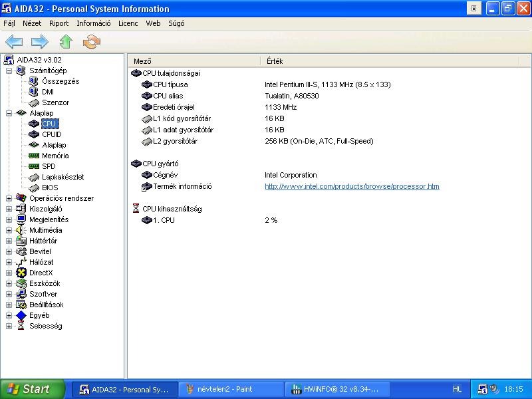Open the Web menu
532x399 pixels.
coord(153,23)
